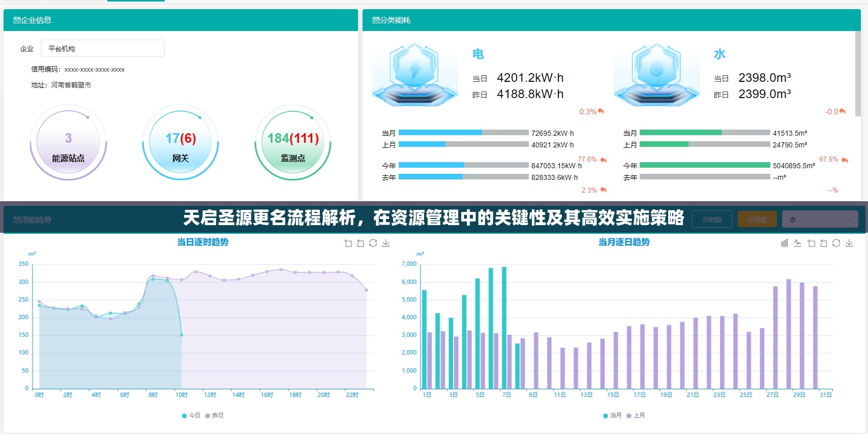Download the 当日逐时趋势 chart as image

386,243
